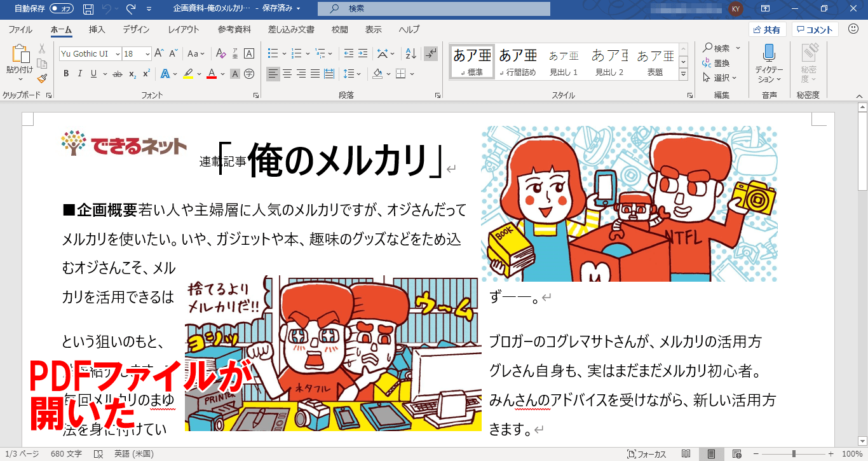Switch to the デザイン tab
The width and height of the screenshot is (868, 461).
tap(136, 29)
